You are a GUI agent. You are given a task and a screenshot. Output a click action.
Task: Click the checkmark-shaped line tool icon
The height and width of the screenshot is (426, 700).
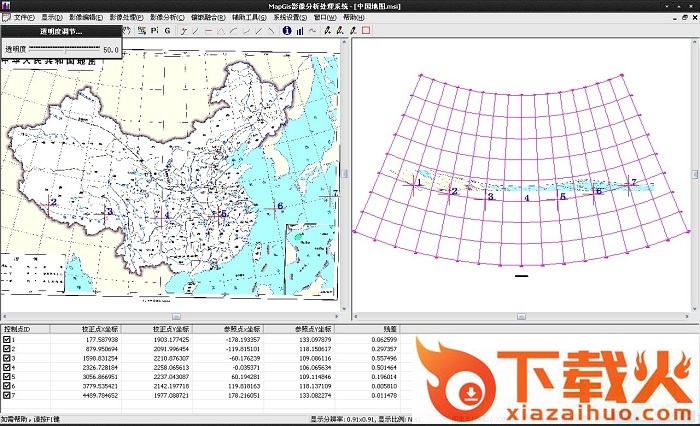click(246, 31)
